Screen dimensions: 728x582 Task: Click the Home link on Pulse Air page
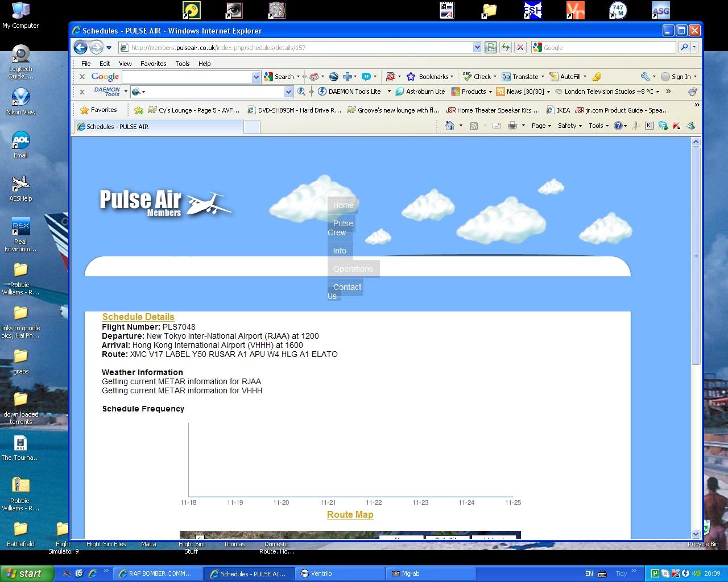pos(343,205)
